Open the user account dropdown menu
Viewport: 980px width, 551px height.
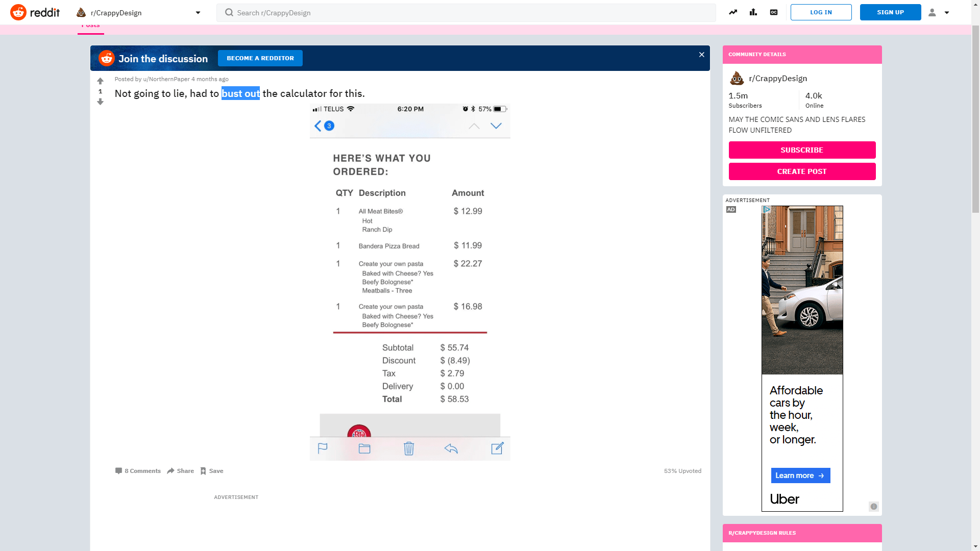tap(939, 12)
